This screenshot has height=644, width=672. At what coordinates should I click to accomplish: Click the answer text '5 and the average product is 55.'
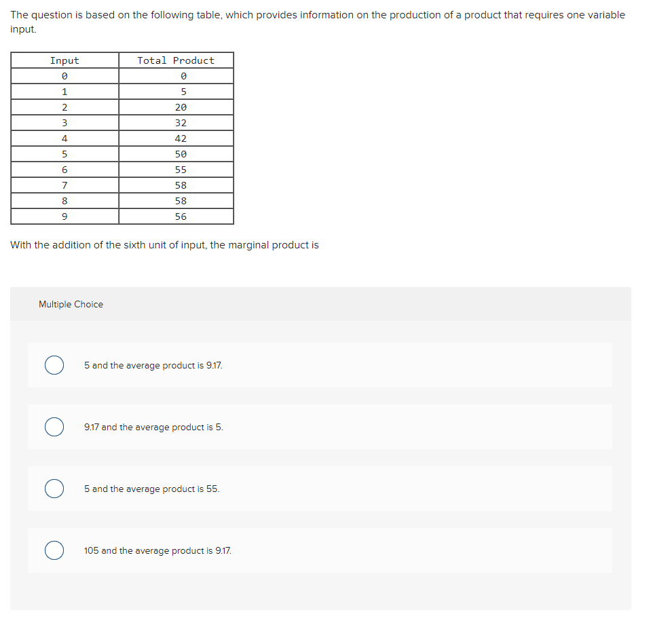(x=151, y=489)
